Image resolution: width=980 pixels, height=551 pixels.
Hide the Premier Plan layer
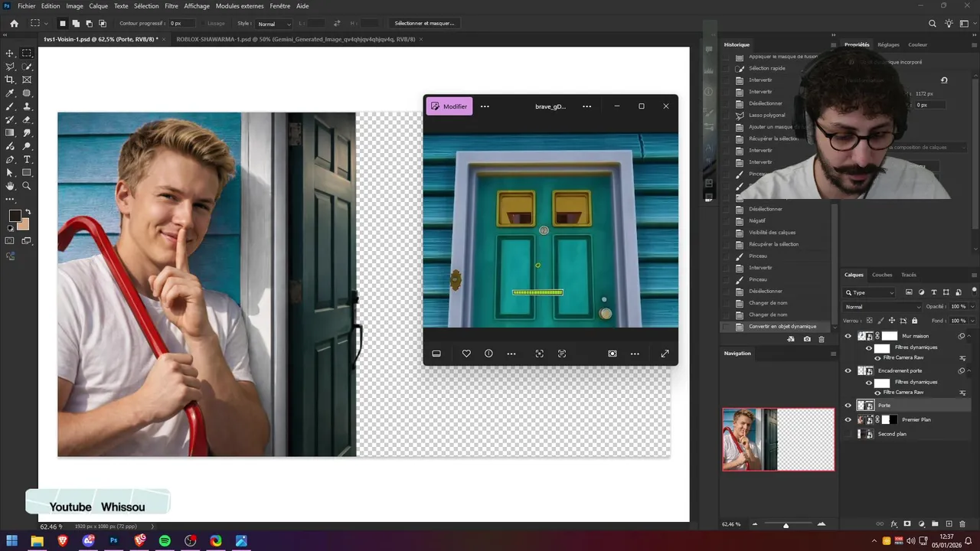point(848,419)
